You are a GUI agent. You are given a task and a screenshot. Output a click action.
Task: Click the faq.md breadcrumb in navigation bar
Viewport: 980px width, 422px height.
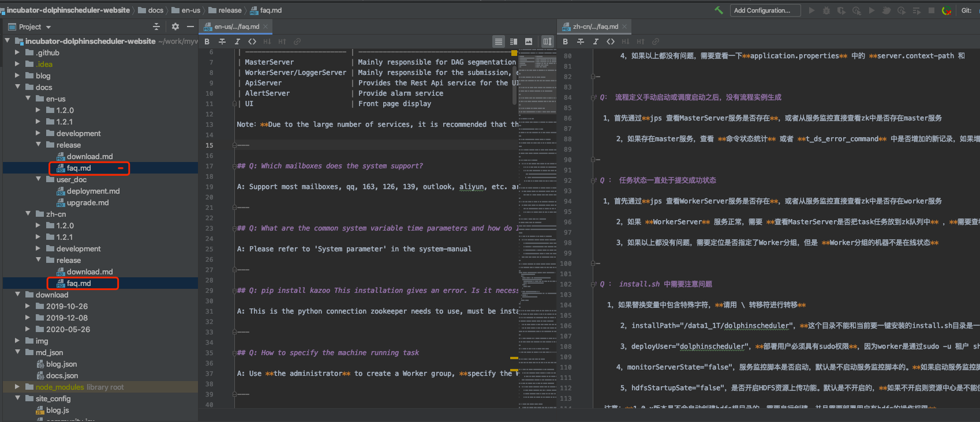265,10
